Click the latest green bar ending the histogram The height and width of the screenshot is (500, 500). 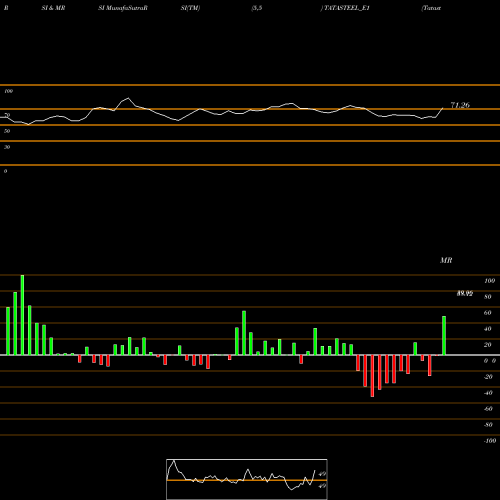click(x=444, y=335)
